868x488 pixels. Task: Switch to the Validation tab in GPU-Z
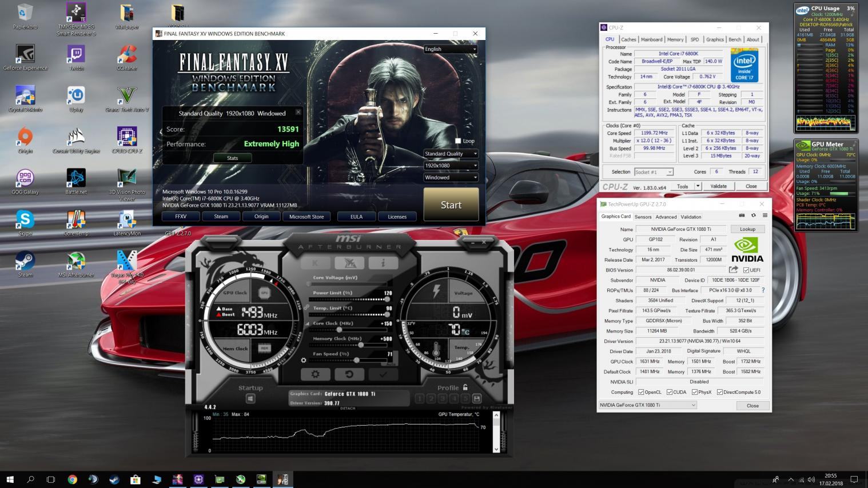point(691,217)
